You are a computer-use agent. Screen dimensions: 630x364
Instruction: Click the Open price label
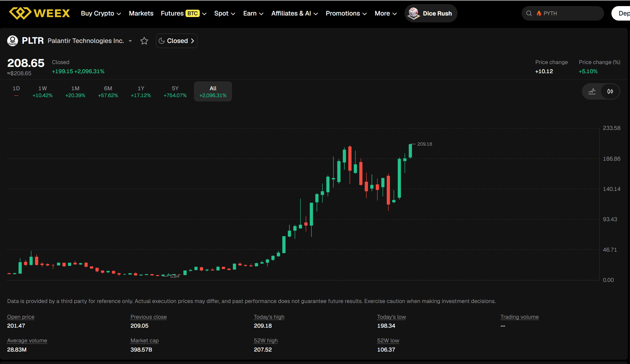pos(21,317)
